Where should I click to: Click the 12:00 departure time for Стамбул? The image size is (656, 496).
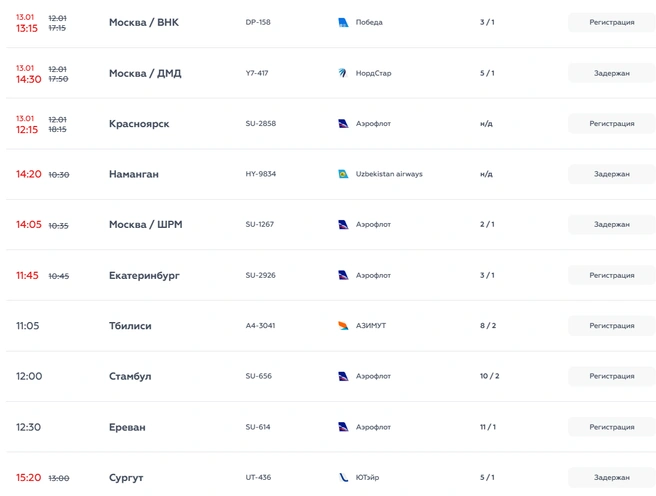pos(29,376)
